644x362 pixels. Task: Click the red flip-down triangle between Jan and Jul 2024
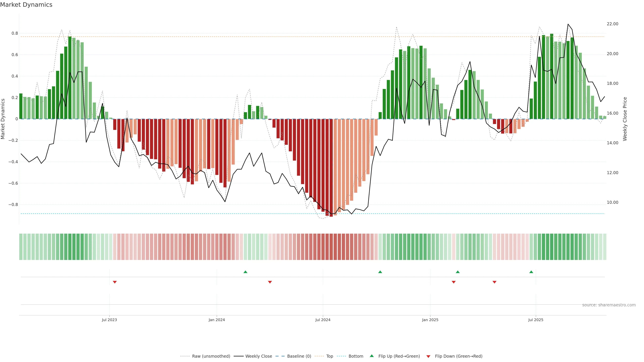point(270,282)
